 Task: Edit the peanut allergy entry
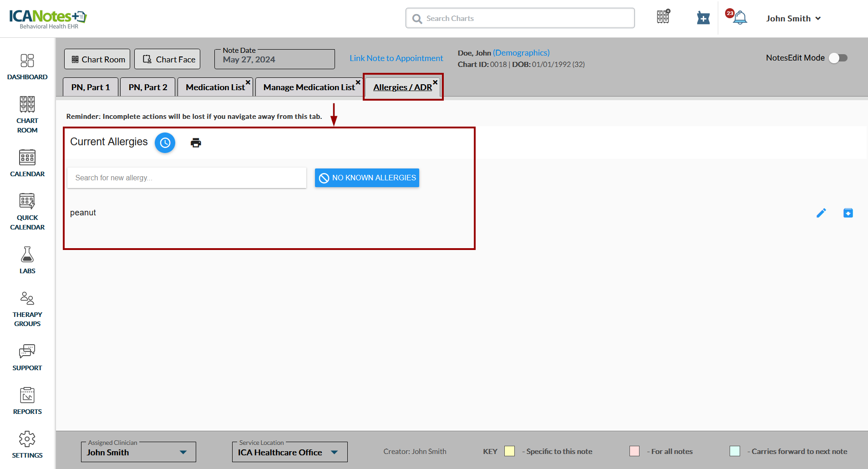pos(821,213)
